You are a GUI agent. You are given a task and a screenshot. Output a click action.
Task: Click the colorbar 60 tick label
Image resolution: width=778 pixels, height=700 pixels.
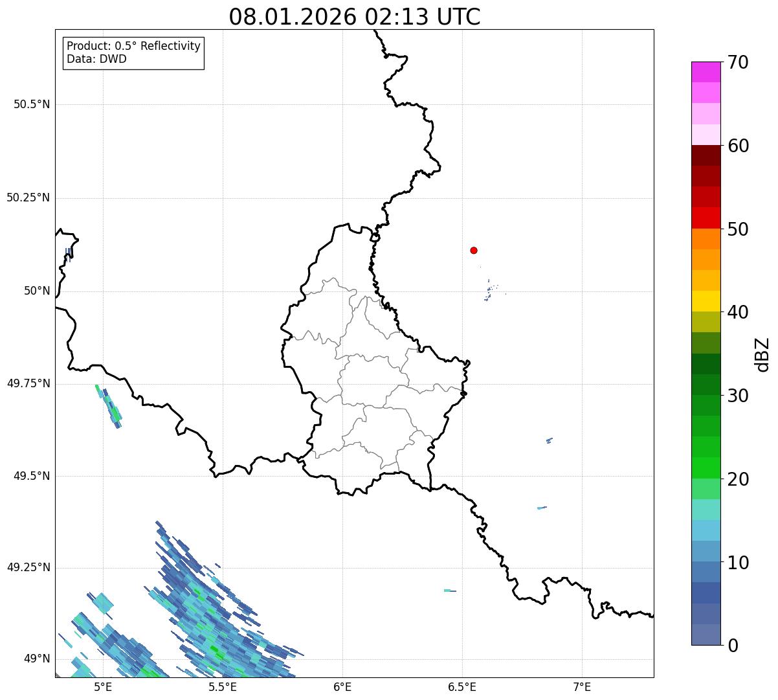click(738, 146)
